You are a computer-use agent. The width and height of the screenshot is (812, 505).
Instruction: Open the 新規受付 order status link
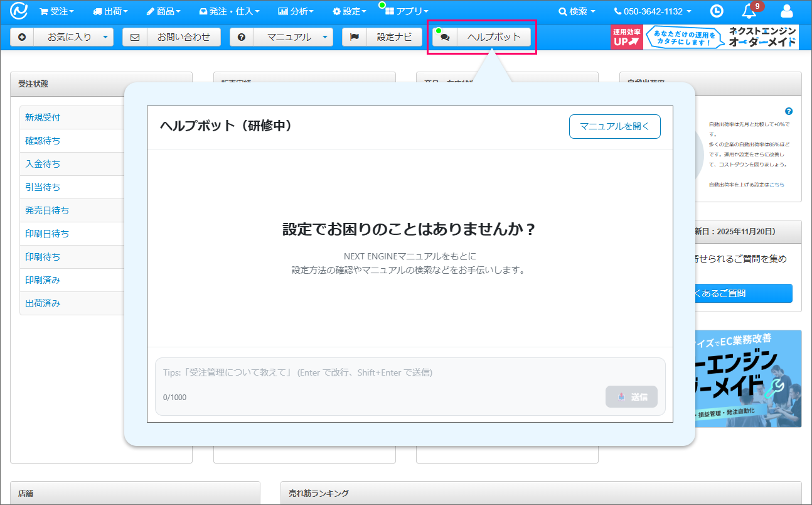click(x=43, y=117)
